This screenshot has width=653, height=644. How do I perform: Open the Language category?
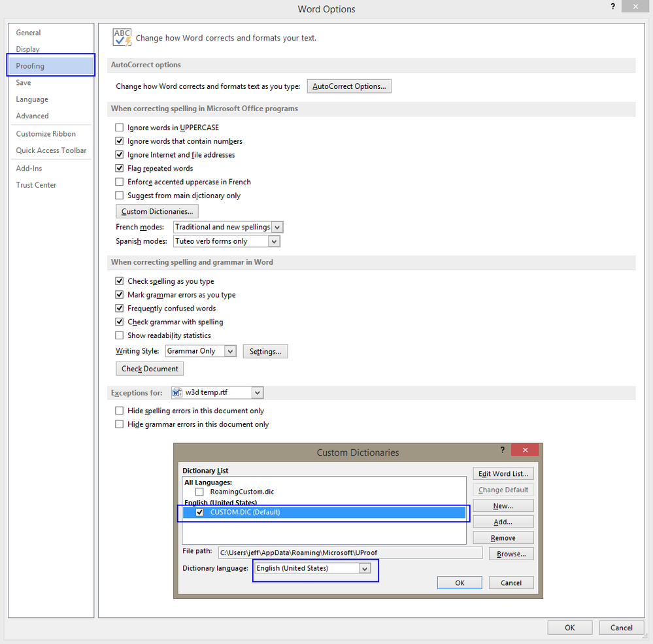(32, 99)
